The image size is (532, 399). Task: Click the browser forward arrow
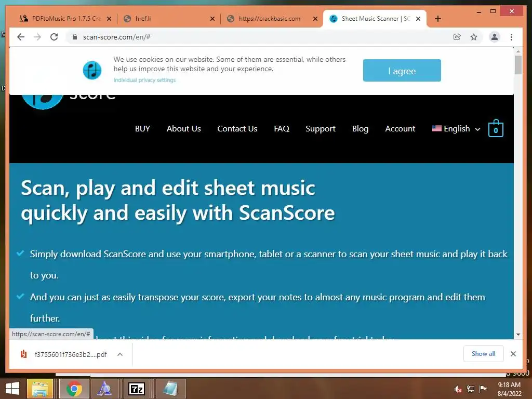37,37
